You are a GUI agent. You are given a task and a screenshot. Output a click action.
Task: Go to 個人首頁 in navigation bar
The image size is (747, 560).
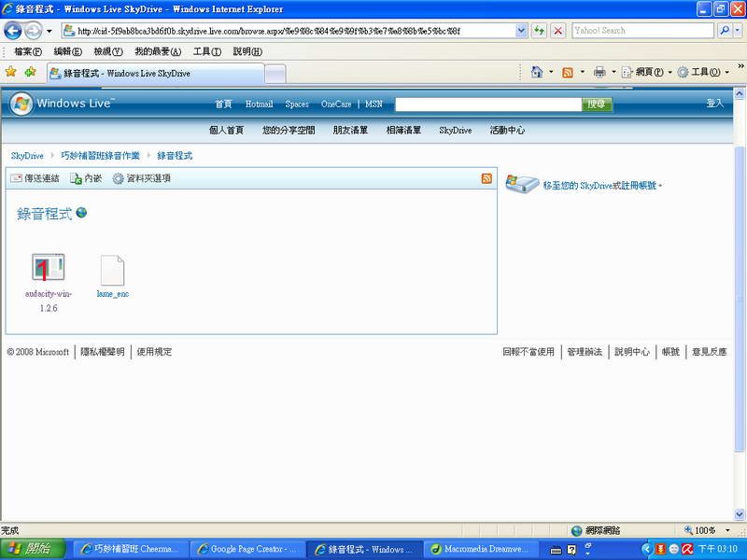pyautogui.click(x=226, y=130)
